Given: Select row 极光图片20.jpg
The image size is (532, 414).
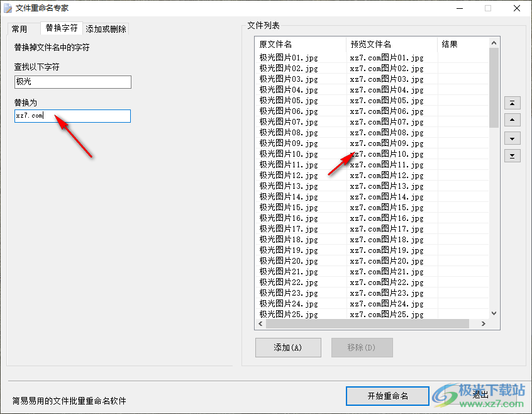Looking at the screenshot, I should pyautogui.click(x=372, y=260).
